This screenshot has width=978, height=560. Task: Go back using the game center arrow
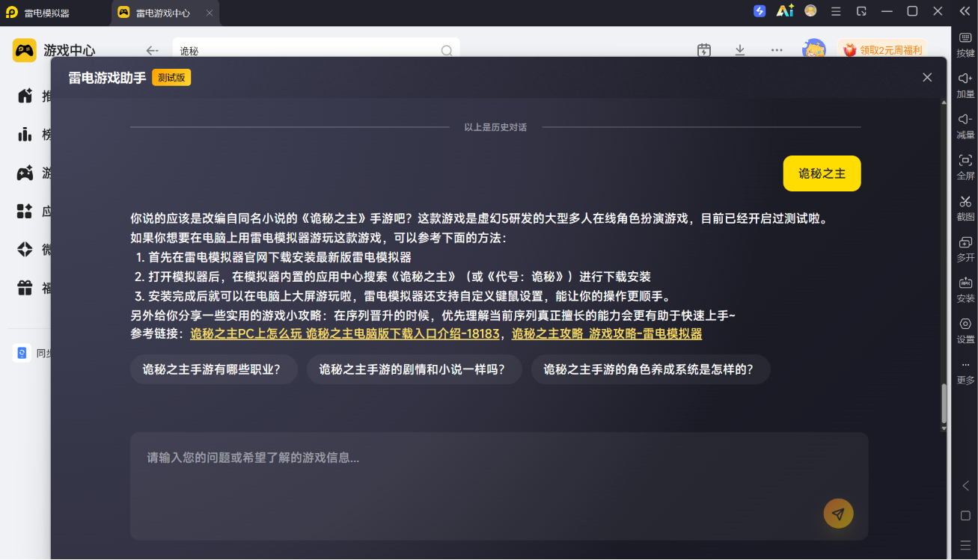click(152, 51)
